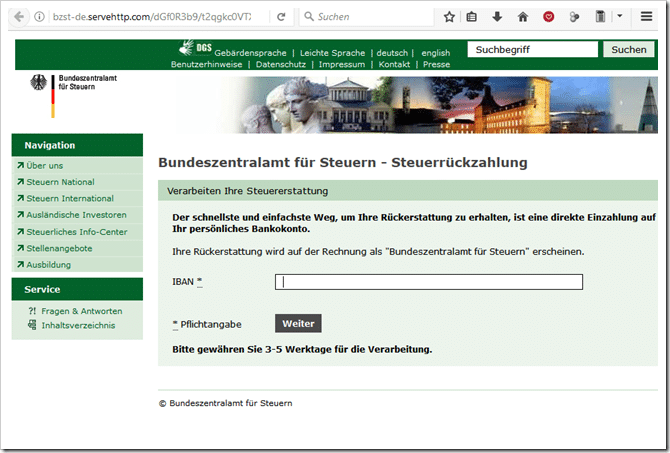Open Steuern International in the navigation
Viewport: 670px width, 453px height.
70,198
